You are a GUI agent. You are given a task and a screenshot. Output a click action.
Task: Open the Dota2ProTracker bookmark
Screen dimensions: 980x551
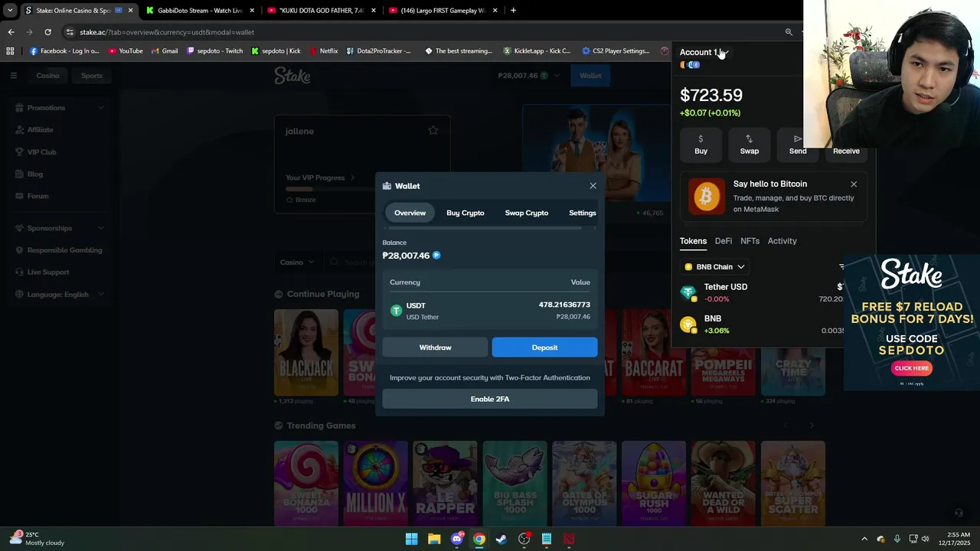[x=379, y=51]
